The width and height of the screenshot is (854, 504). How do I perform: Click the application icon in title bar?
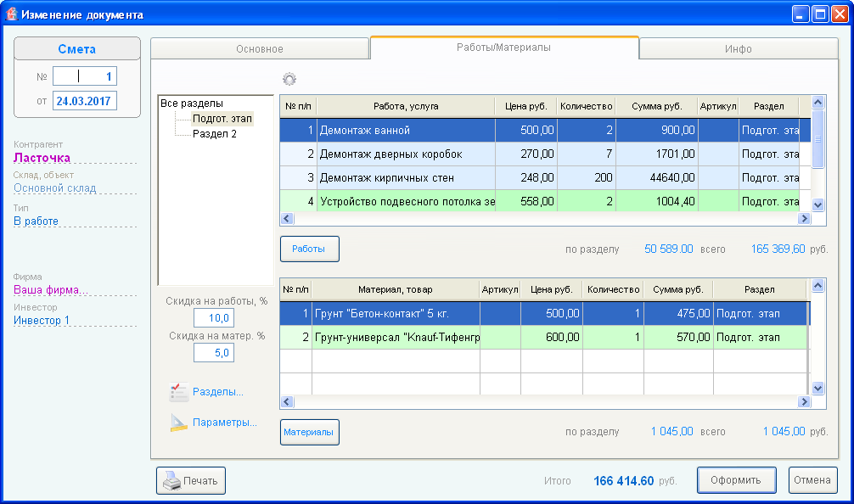11,14
